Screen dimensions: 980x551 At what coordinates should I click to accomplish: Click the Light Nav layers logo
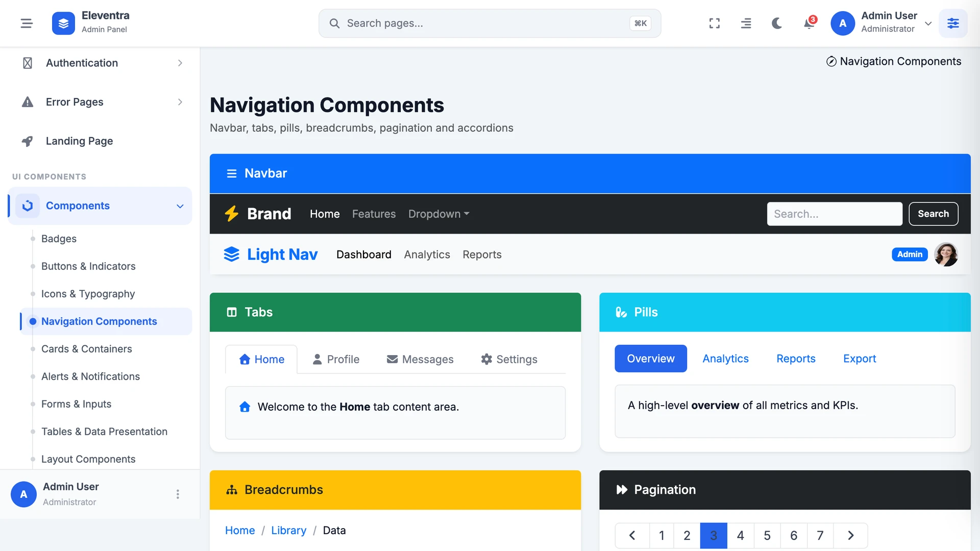tap(231, 254)
